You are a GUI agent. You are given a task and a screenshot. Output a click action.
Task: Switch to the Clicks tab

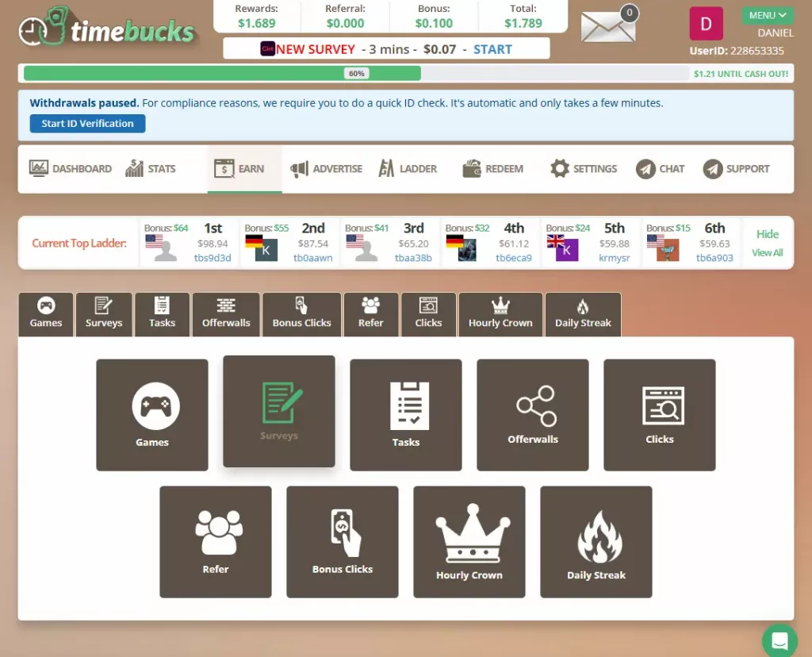(x=428, y=314)
